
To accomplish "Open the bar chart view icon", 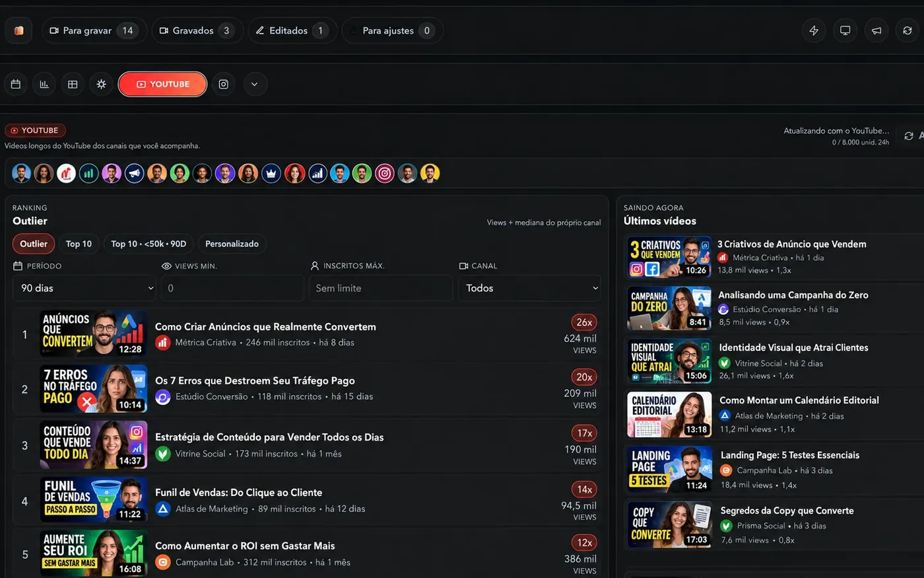I will tap(44, 84).
